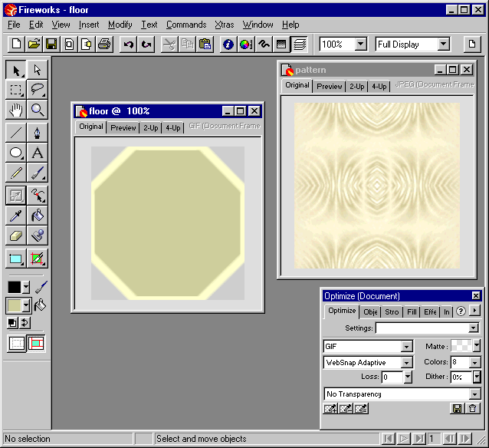Expand the GIF export format dropdown
489x448 pixels.
(407, 347)
